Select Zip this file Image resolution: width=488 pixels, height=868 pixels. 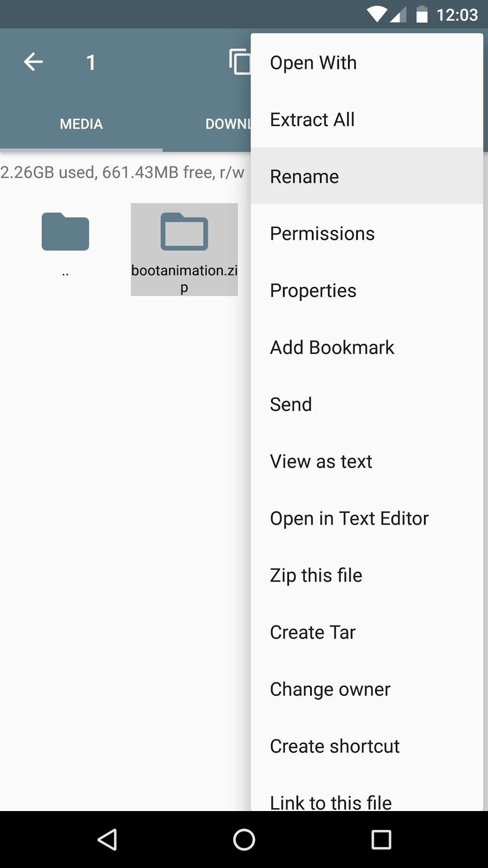tap(367, 575)
